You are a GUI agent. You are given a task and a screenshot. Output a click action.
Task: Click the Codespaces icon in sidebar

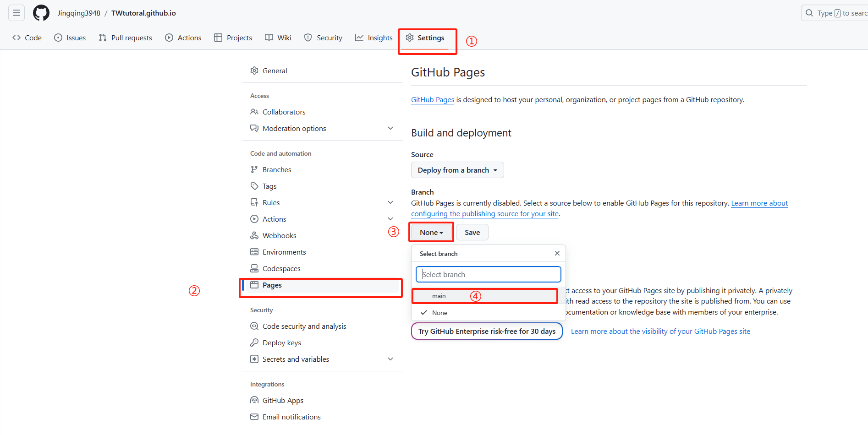(x=254, y=268)
